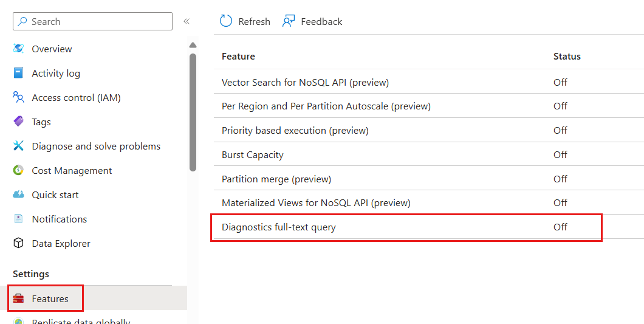Viewport: 644px width, 324px height.
Task: Open the Activity log icon
Action: coord(19,73)
